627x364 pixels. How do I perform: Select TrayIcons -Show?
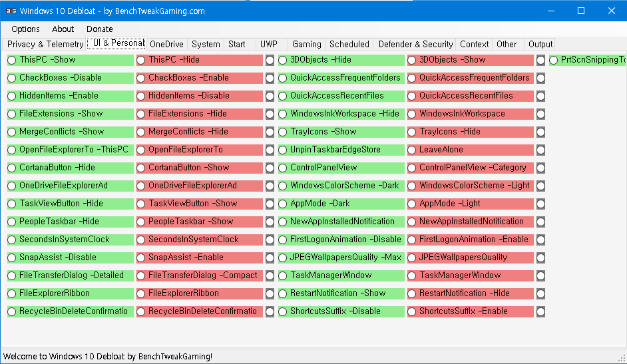341,132
